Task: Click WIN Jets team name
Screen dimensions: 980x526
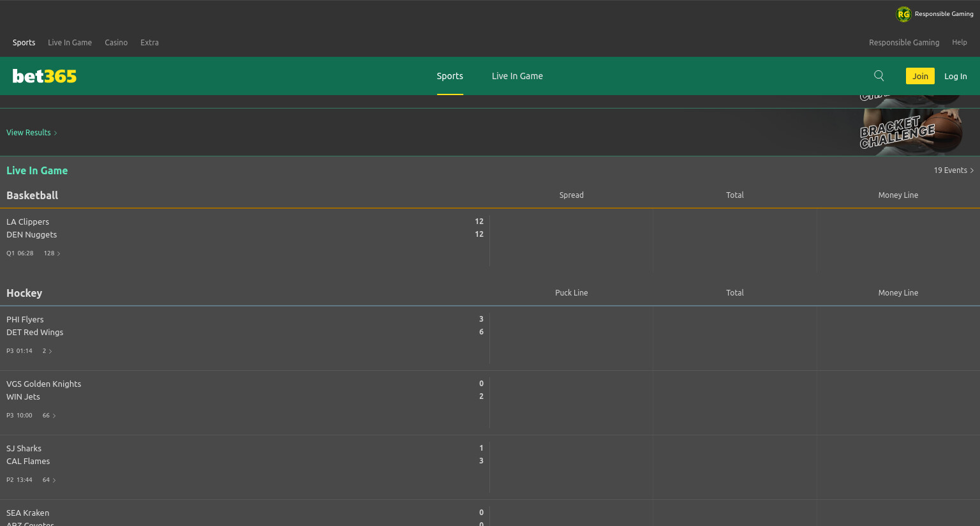Action: (23, 397)
